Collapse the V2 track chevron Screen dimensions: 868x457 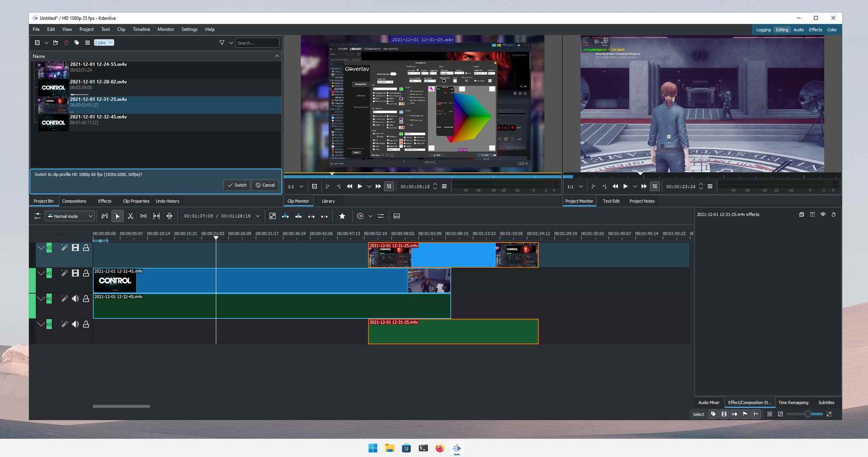pos(41,248)
